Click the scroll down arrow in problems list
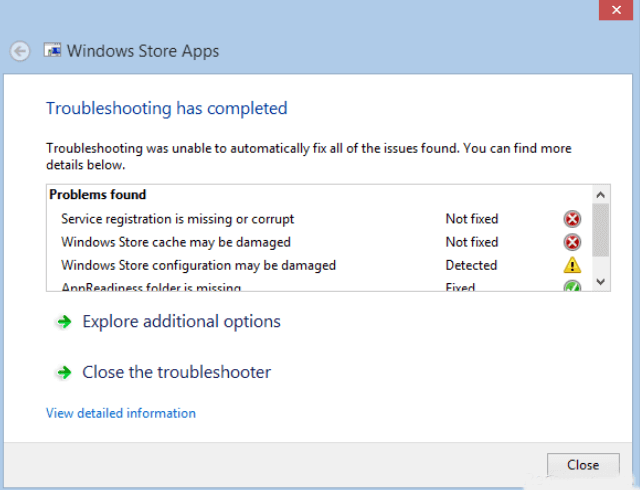Viewport: 640px width, 490px height. [600, 282]
